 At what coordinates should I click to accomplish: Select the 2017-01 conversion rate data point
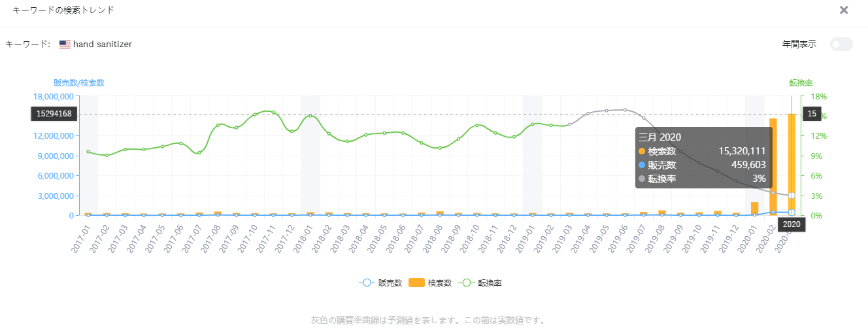[x=88, y=152]
